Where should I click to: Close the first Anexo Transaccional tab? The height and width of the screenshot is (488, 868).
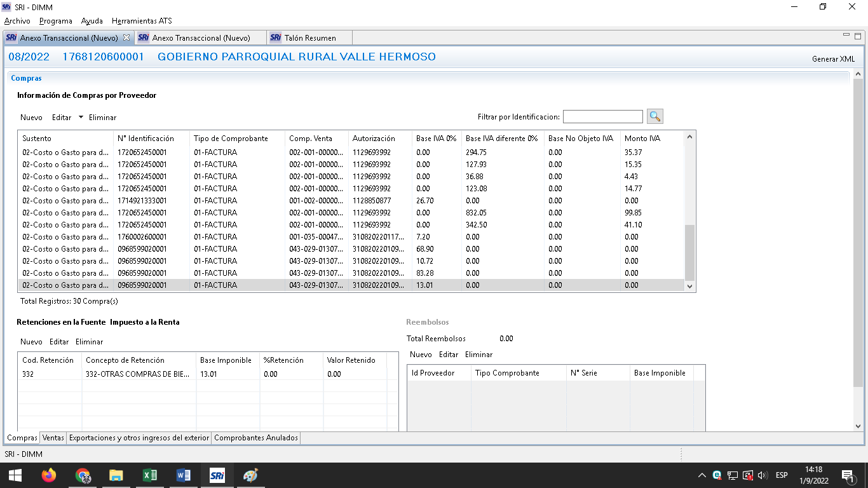[x=126, y=37]
